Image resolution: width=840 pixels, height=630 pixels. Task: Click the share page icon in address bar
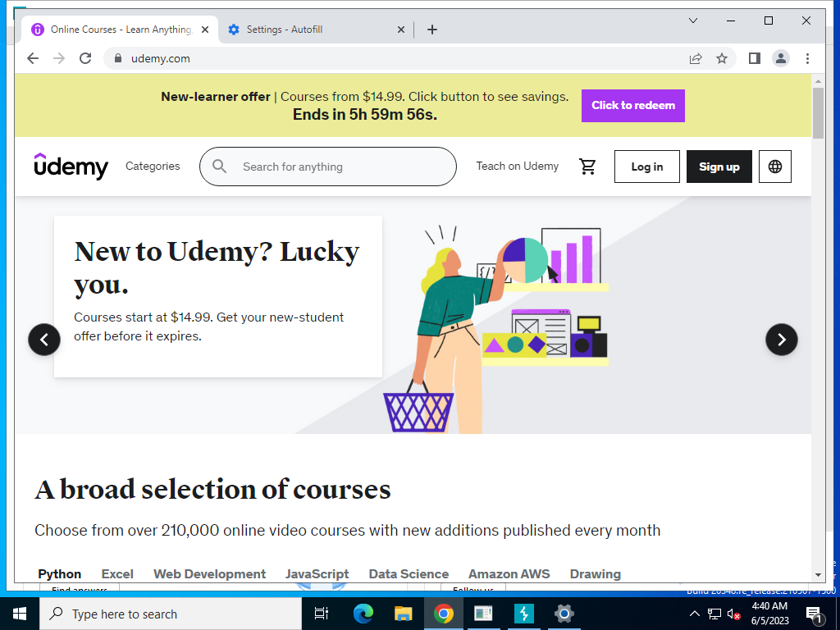tap(696, 58)
